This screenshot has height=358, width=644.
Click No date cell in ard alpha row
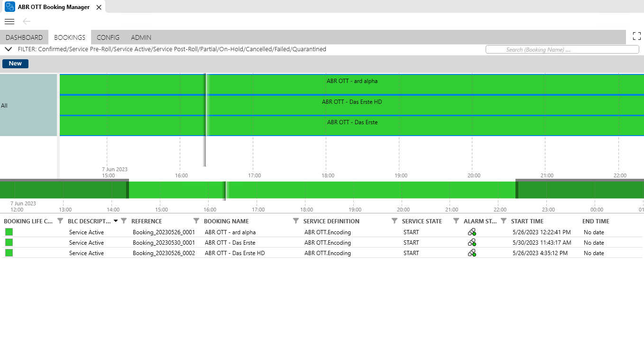594,232
